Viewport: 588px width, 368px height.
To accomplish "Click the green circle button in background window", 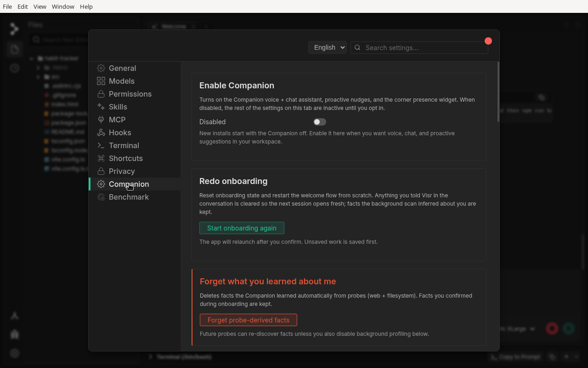I will pos(569,328).
